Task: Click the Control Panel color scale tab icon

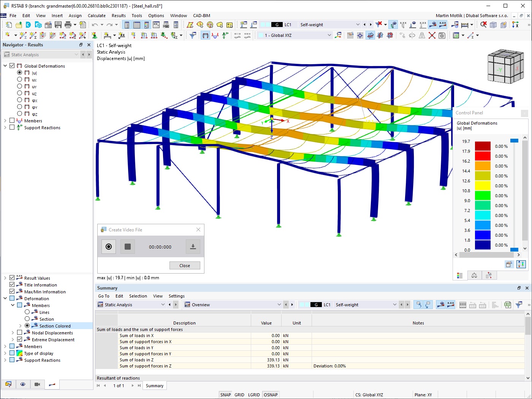Action: point(460,275)
